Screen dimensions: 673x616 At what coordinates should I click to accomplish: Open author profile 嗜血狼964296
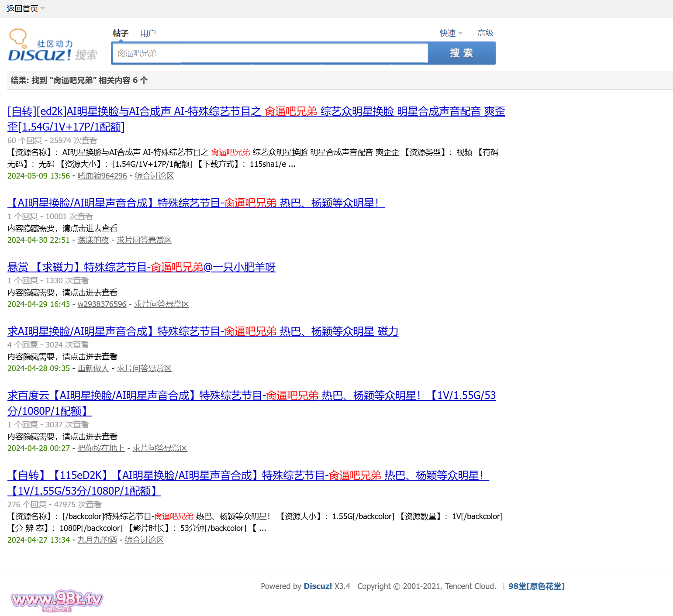coord(102,176)
